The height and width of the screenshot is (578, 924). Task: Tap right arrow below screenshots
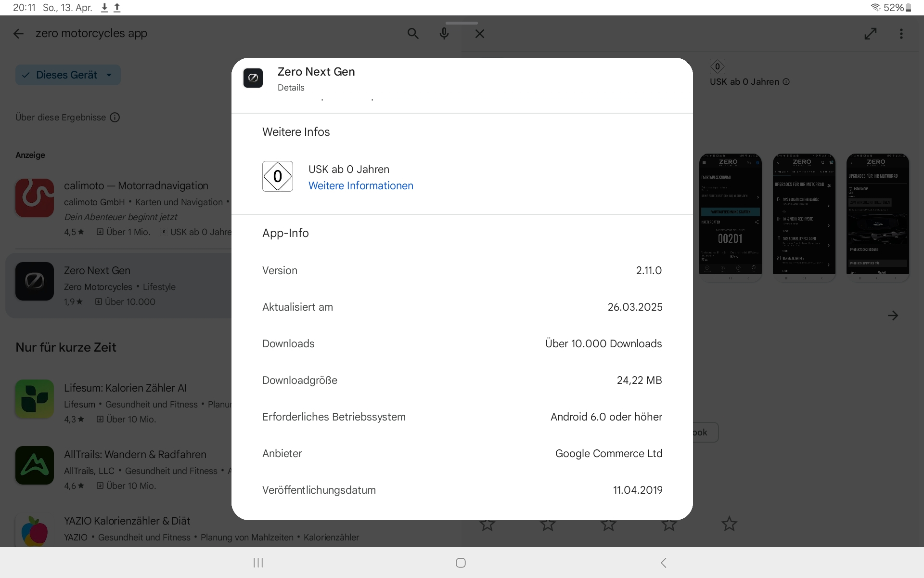(893, 315)
